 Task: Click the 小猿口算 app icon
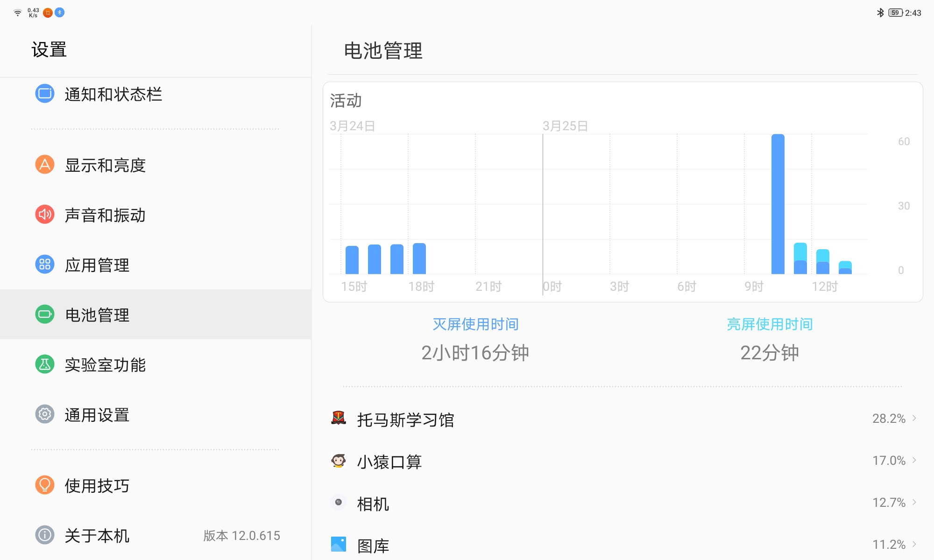pyautogui.click(x=340, y=461)
